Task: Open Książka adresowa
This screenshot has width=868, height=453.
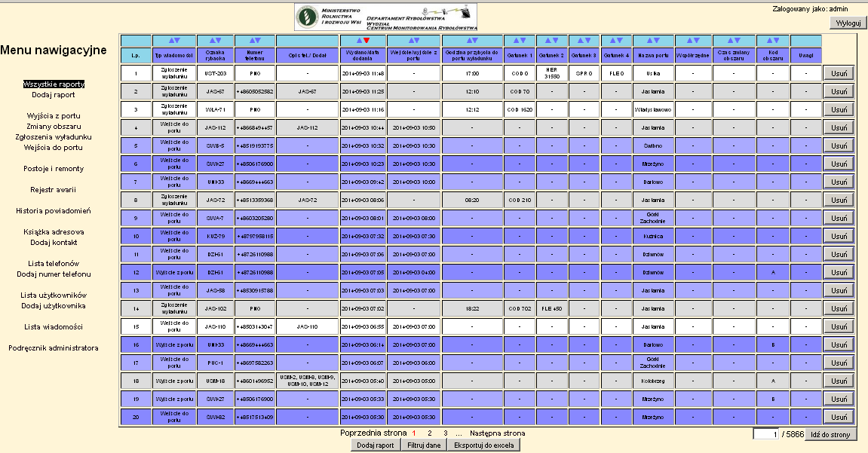Action: [54, 231]
